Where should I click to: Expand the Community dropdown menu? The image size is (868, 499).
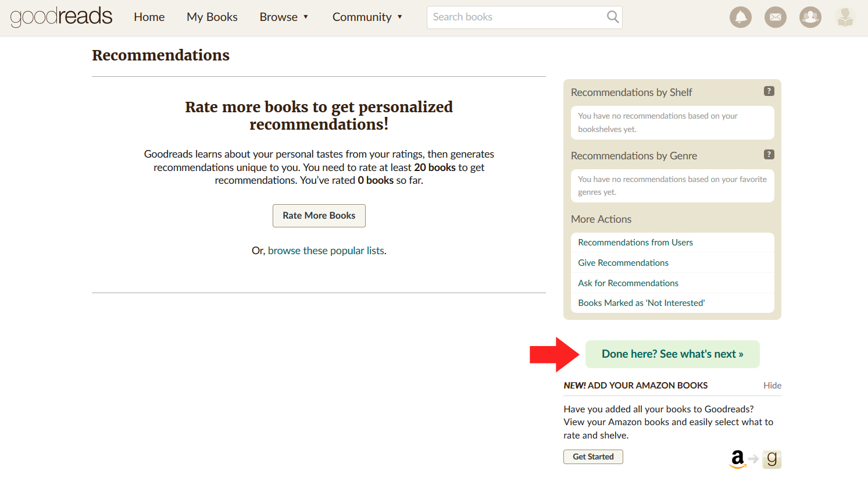[367, 17]
